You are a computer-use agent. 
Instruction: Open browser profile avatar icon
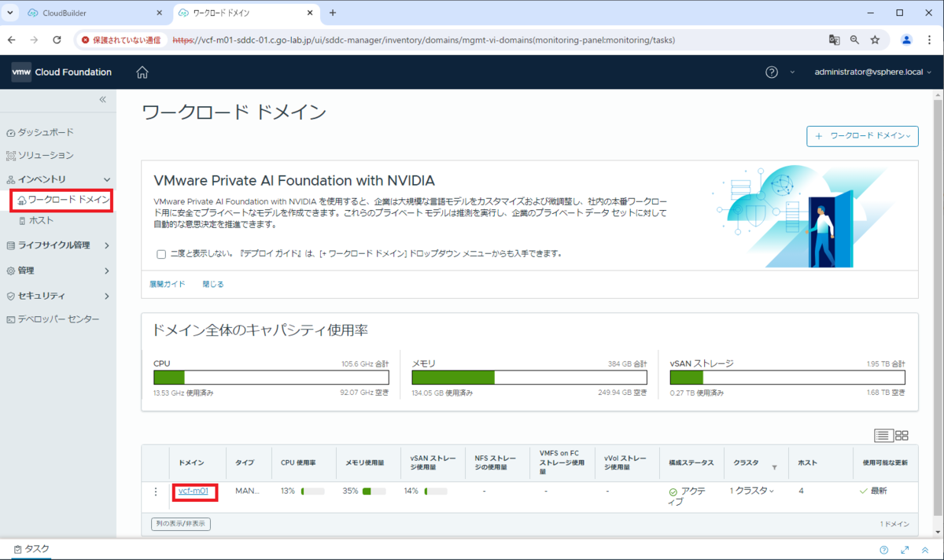click(907, 39)
